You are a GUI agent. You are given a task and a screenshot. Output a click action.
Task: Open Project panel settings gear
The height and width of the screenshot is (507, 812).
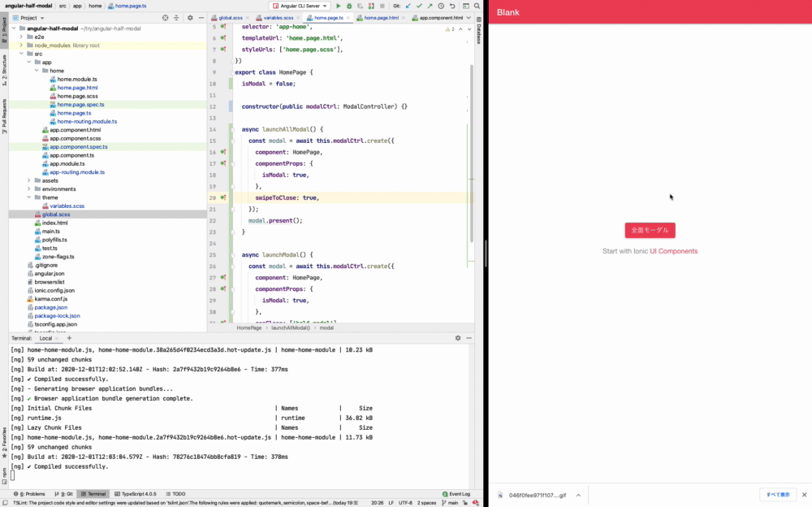coord(190,18)
